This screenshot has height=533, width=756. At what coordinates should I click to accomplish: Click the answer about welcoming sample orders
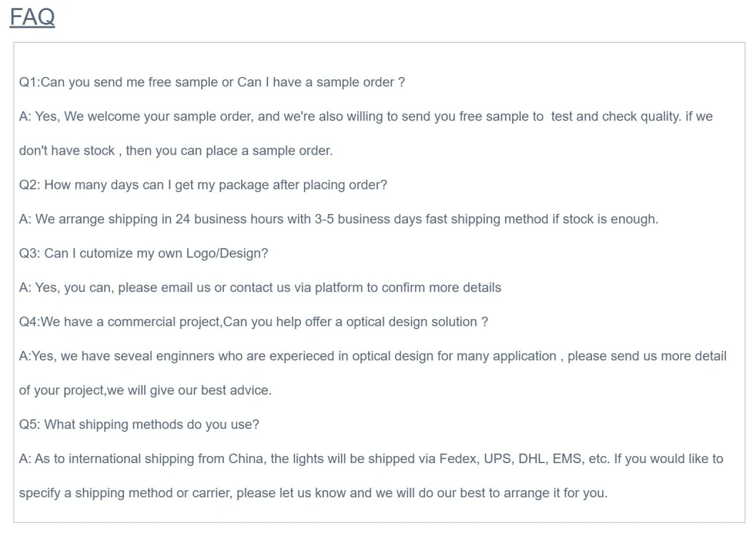coord(365,116)
